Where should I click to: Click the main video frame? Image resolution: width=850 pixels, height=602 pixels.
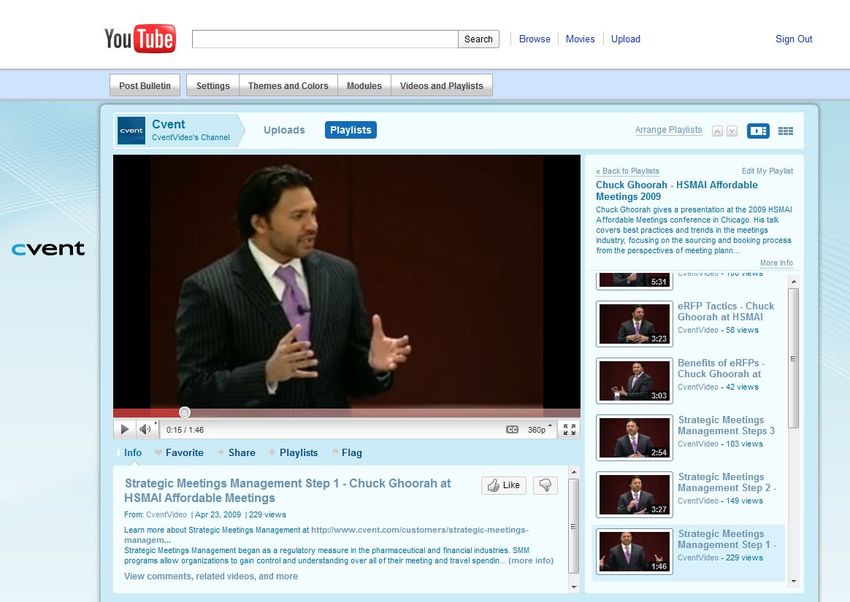pyautogui.click(x=346, y=282)
